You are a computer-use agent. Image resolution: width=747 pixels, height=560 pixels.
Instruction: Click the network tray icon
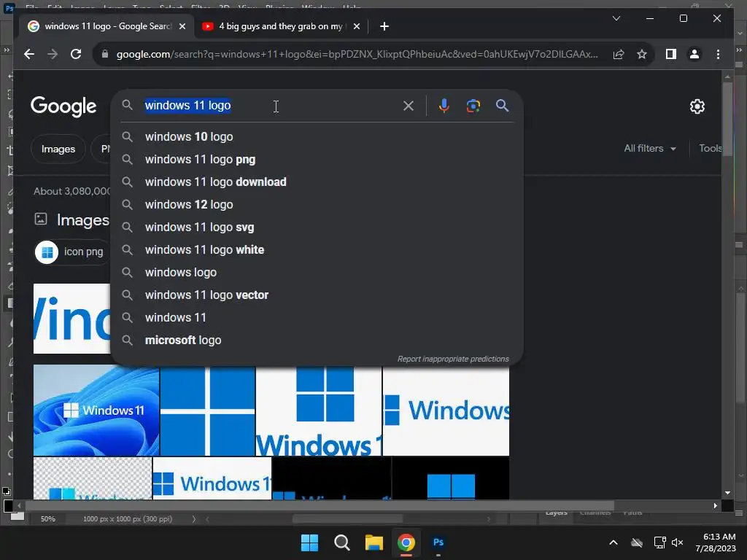click(659, 542)
